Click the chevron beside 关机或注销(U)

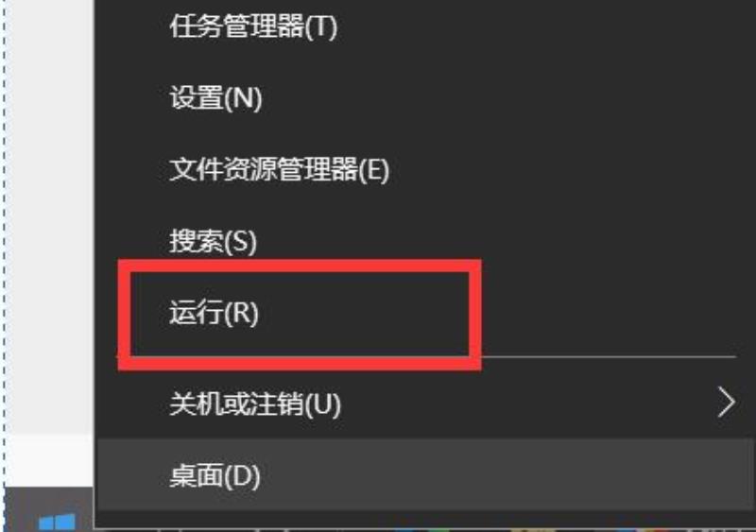(x=726, y=402)
